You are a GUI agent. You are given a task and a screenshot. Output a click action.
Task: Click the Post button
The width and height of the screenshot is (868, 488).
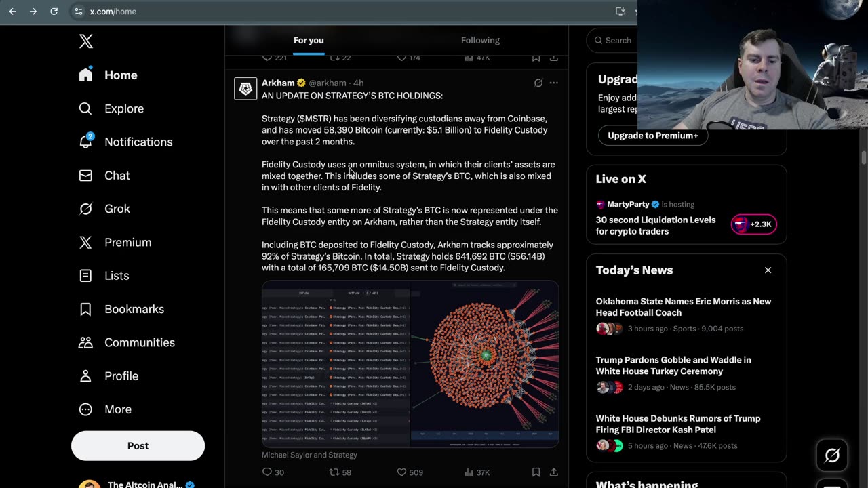tap(138, 445)
